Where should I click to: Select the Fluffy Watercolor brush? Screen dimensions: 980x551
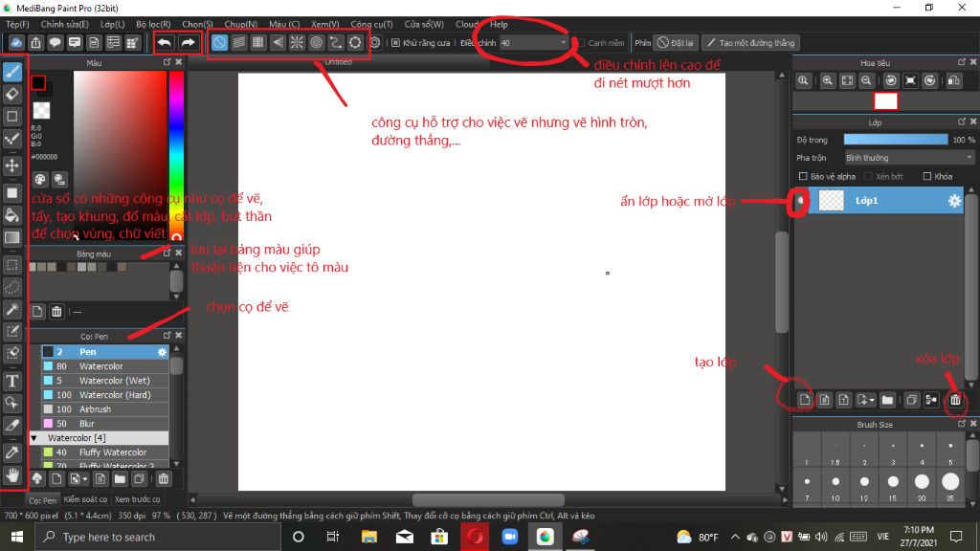(105, 452)
